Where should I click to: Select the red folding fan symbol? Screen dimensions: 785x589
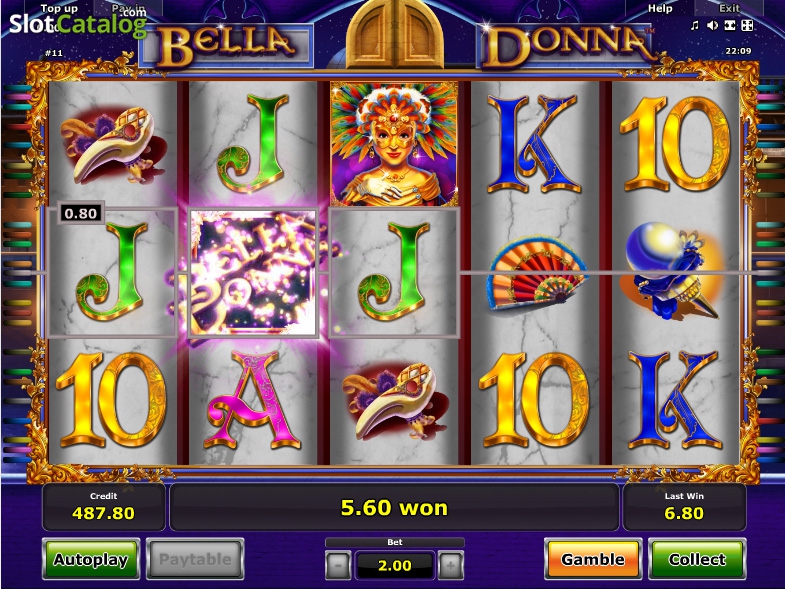click(x=536, y=274)
